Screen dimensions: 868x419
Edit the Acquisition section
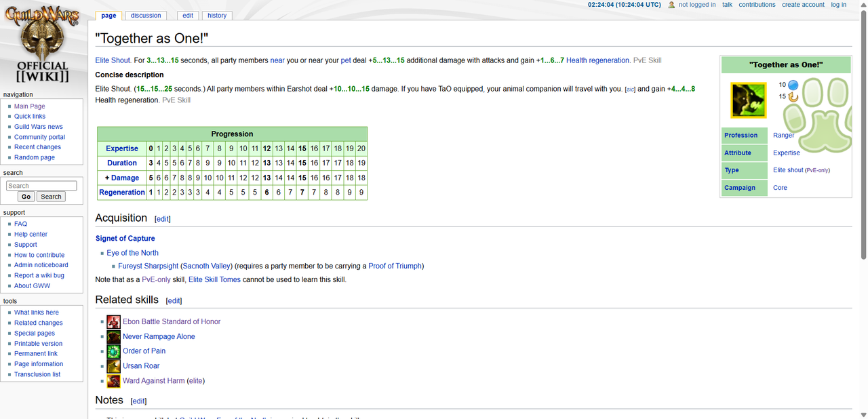tap(163, 219)
